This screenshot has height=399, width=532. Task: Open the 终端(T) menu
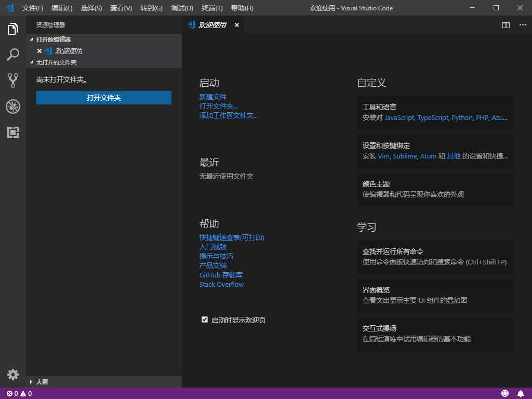(212, 8)
